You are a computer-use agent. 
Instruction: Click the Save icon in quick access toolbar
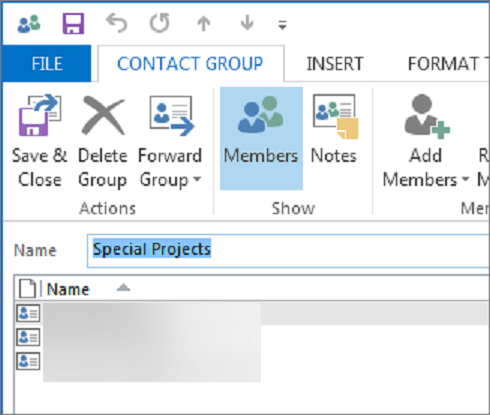click(73, 24)
